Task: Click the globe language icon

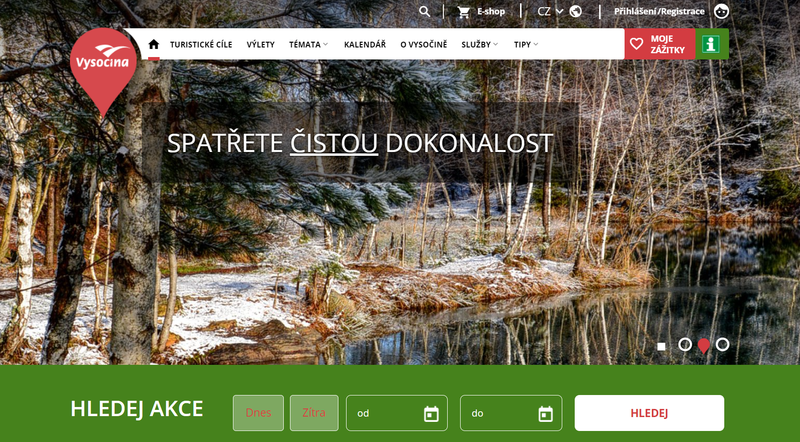Action: [576, 12]
